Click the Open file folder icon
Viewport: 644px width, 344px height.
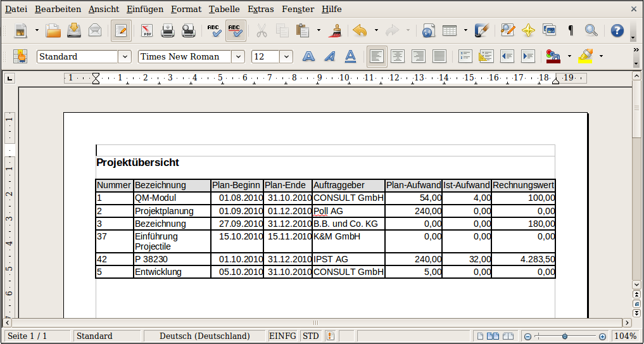point(53,31)
